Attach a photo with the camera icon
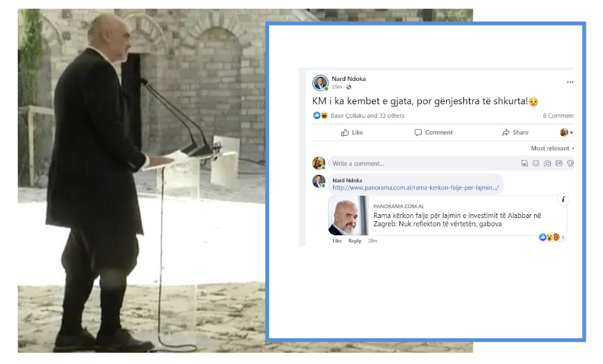 tap(547, 163)
